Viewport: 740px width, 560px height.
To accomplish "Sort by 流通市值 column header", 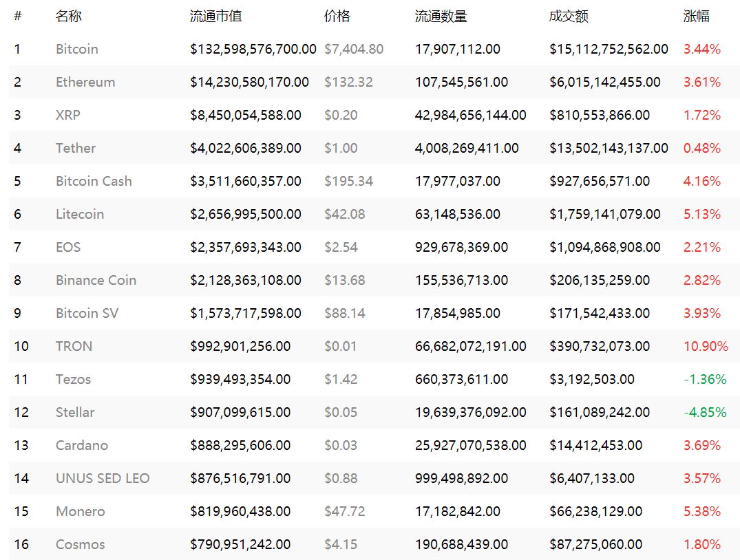I will (215, 16).
